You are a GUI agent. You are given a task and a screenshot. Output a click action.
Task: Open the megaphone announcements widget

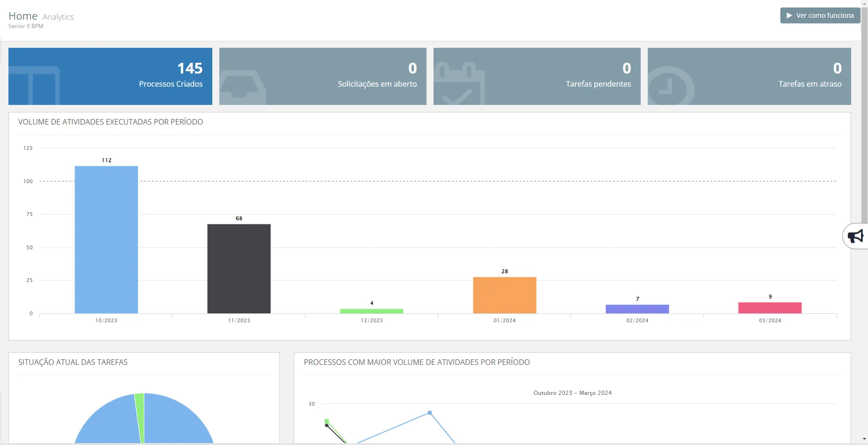[x=856, y=236]
